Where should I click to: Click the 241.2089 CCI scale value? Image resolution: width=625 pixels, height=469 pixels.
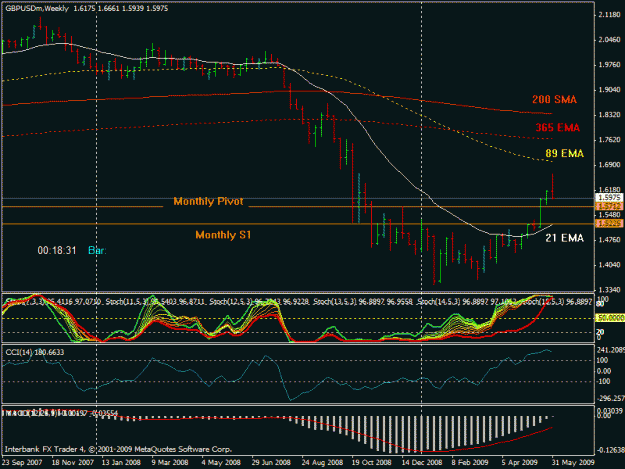coord(610,350)
